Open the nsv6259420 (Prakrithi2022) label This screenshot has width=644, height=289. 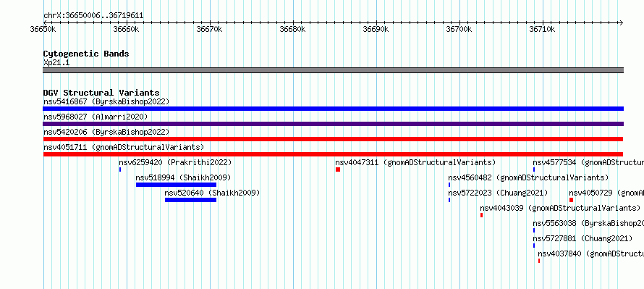click(x=175, y=162)
